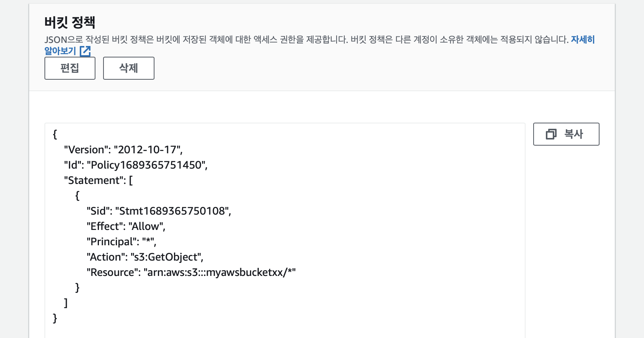Click the "Statement": [ line

[98, 180]
